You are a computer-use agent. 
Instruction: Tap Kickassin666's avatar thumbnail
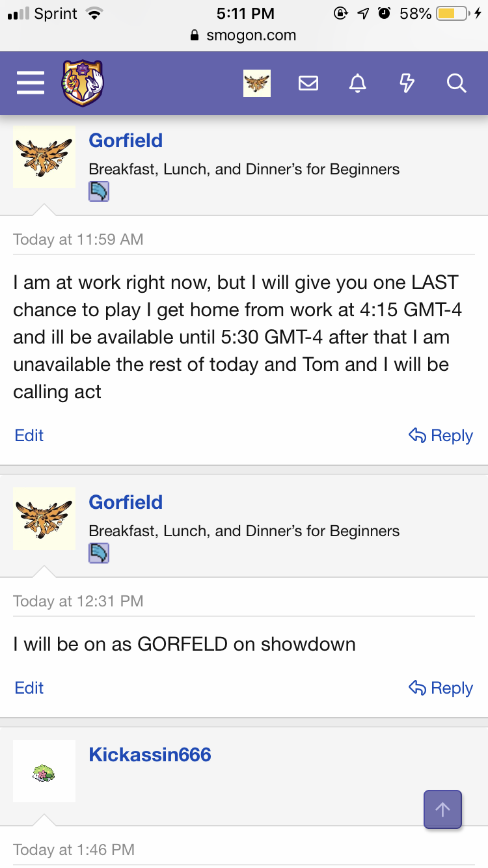[44, 771]
